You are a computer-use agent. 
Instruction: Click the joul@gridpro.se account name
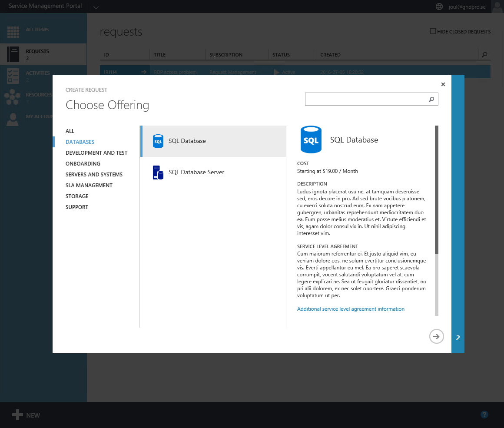coord(467,7)
